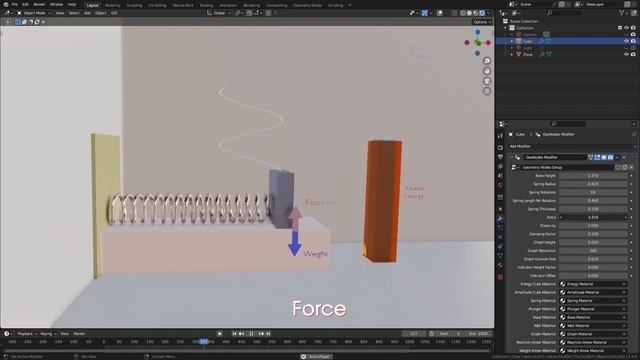Screen dimensions: 640x360
Task: Jump to last frame button
Action: pyautogui.click(x=268, y=334)
